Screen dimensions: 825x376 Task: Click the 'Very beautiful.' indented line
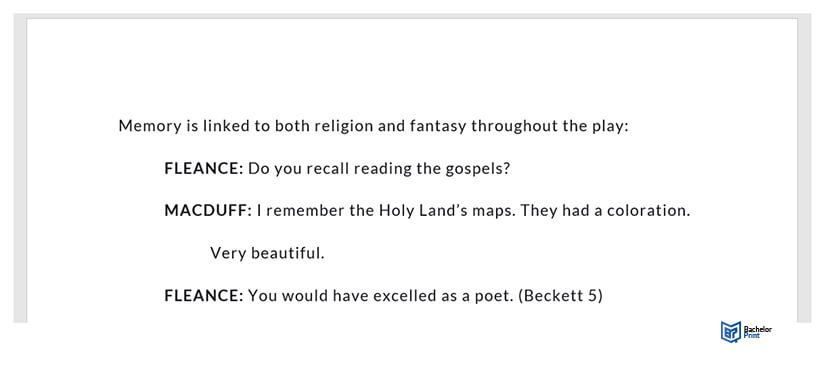[x=267, y=253]
